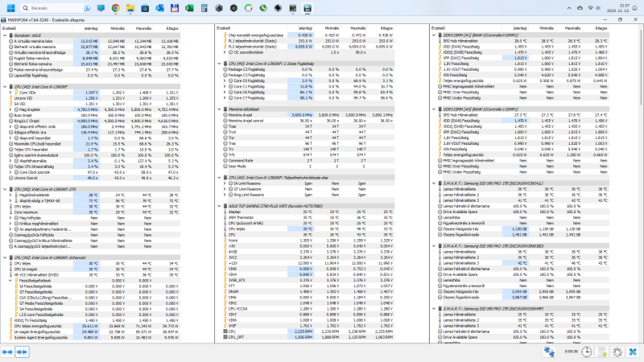The image size is (644, 362).
Task: Open the network remote monitoring icon
Action: tap(549, 352)
